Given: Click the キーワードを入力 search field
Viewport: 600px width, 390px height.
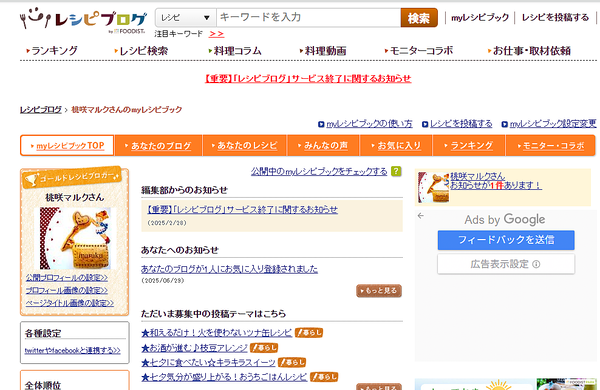Looking at the screenshot, I should (x=308, y=18).
